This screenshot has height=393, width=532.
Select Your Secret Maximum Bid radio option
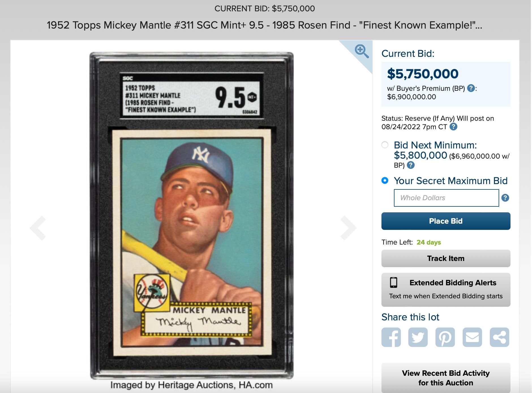385,180
